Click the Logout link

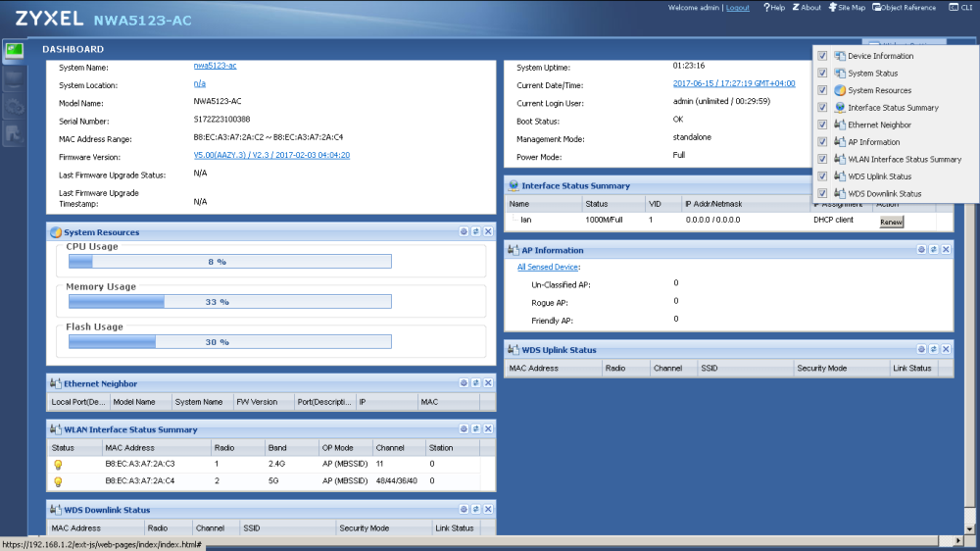[738, 8]
